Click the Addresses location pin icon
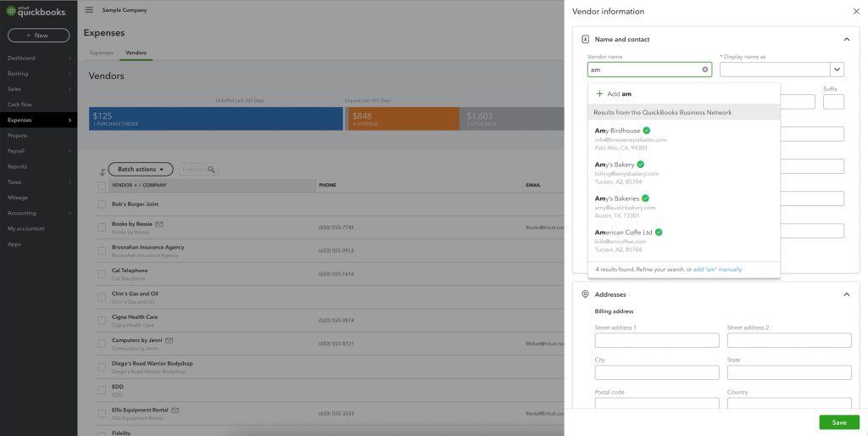 coord(585,294)
